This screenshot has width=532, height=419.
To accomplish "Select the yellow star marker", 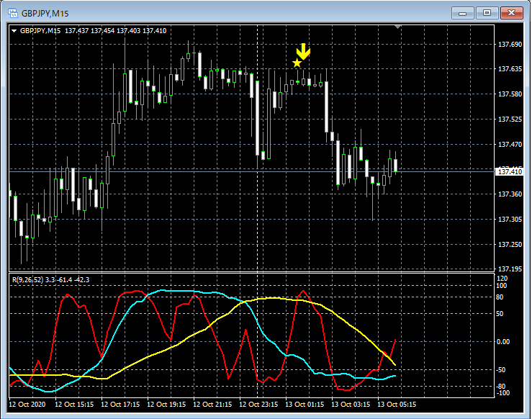I will (x=297, y=63).
